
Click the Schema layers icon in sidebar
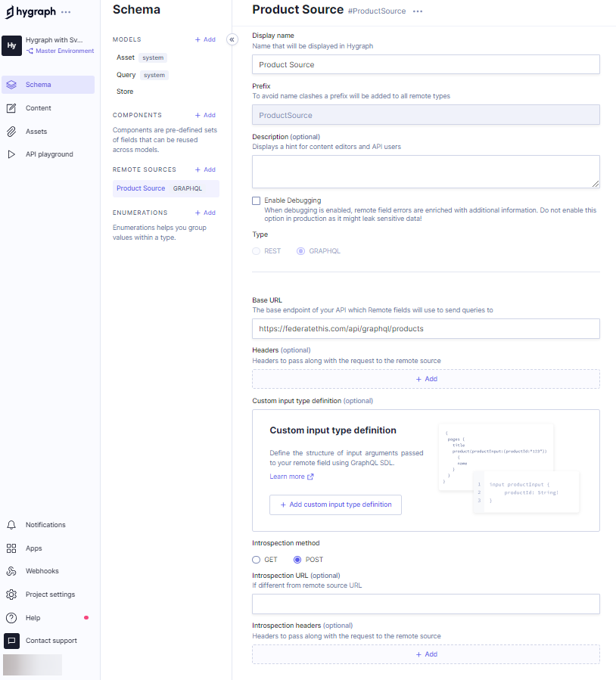11,85
